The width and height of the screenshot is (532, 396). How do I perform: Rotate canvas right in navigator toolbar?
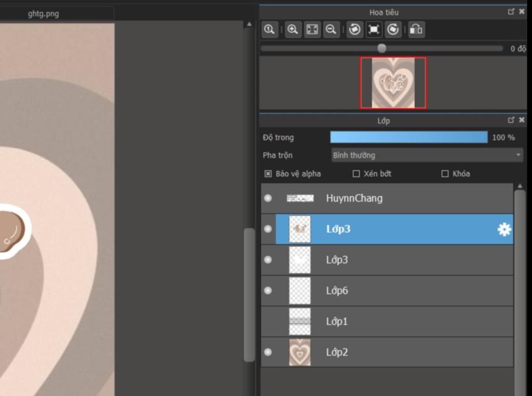[x=393, y=30]
